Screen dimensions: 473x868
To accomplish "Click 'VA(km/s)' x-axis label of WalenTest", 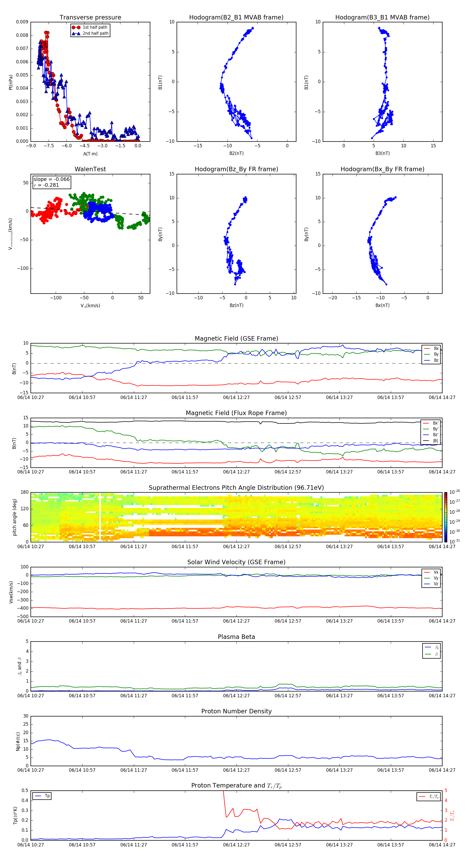I will (x=90, y=306).
